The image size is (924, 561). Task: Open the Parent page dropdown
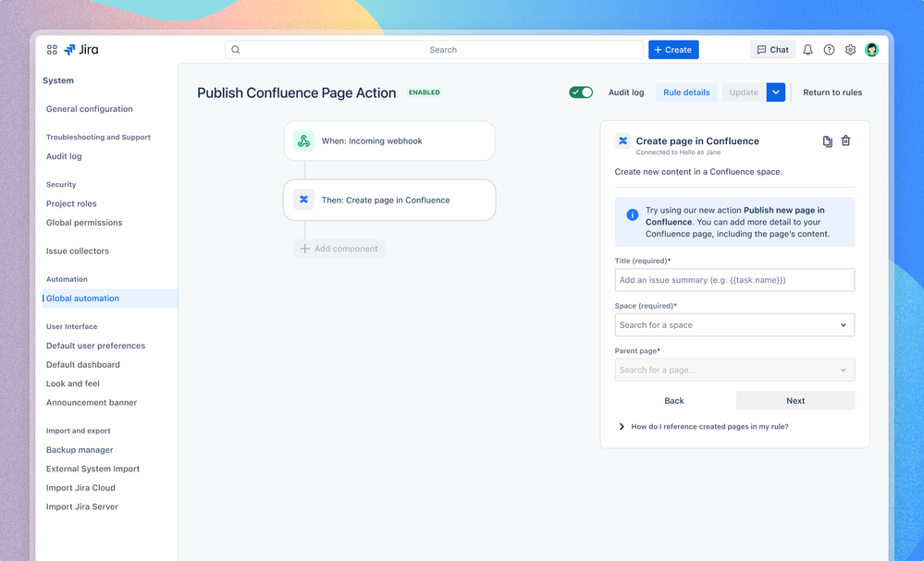tap(734, 371)
